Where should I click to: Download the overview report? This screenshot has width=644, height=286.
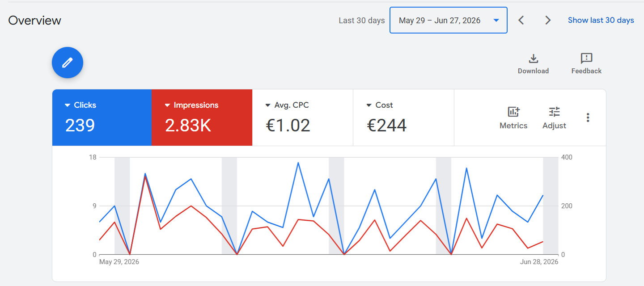pos(533,64)
